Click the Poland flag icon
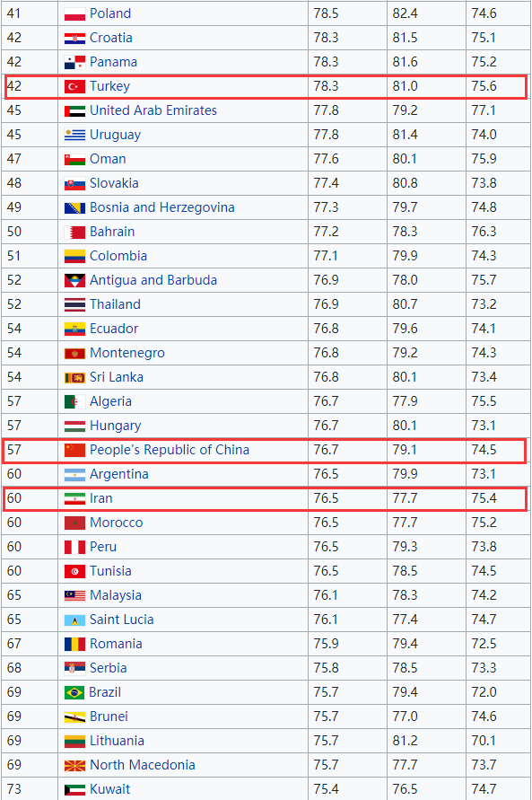 tap(74, 14)
